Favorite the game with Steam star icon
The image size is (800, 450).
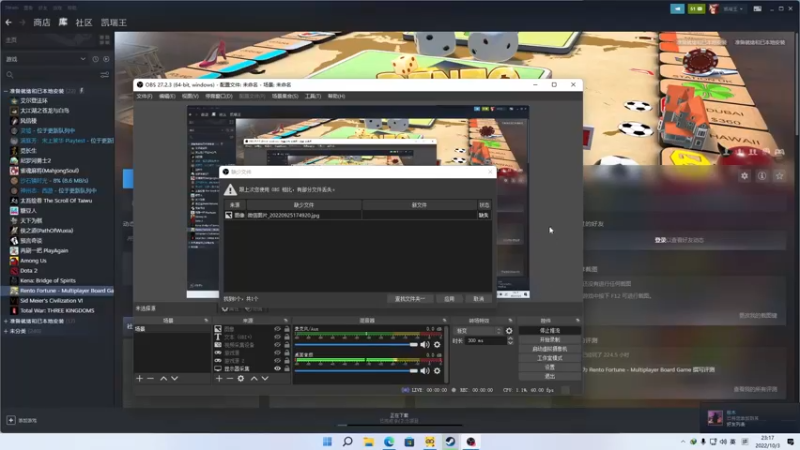[x=779, y=176]
